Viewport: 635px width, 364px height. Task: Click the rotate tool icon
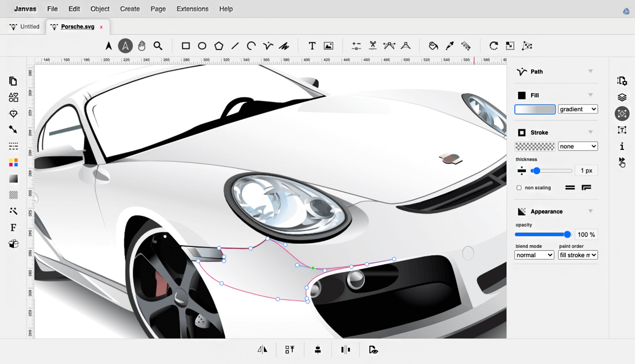(494, 46)
